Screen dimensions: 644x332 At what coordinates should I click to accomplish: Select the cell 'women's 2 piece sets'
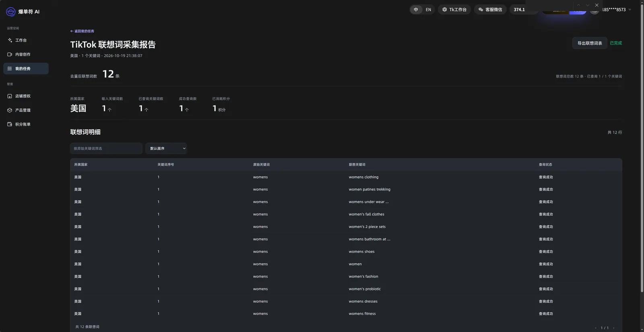(367, 227)
